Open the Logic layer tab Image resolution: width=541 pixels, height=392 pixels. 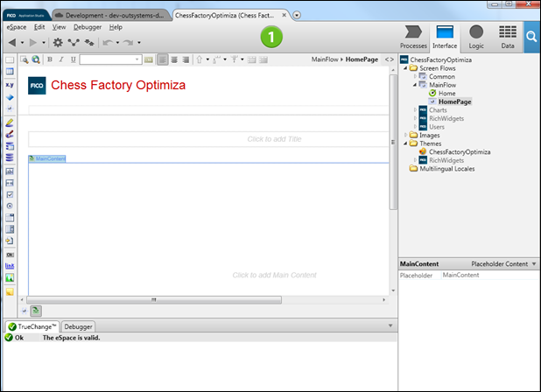coord(476,38)
